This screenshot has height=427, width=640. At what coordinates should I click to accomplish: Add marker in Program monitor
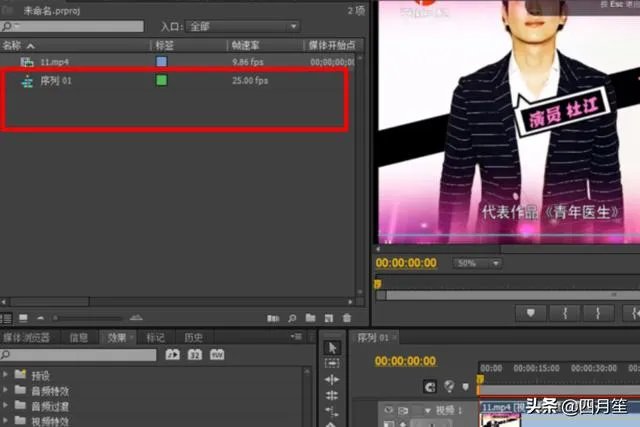[531, 313]
